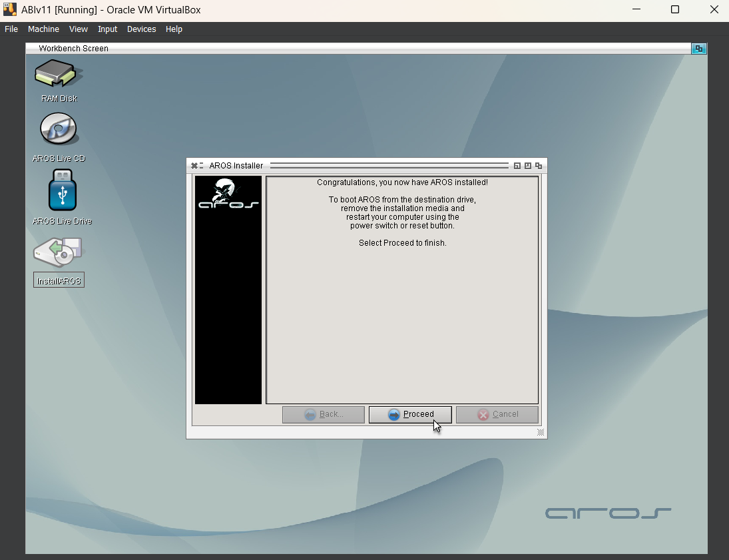The image size is (729, 560).
Task: Open the VirtualBox Help menu
Action: (174, 29)
